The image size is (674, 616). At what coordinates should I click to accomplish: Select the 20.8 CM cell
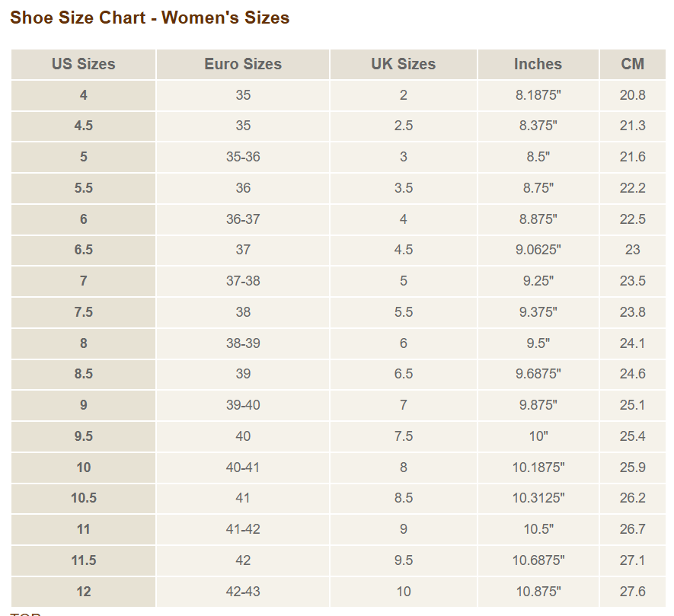click(632, 95)
